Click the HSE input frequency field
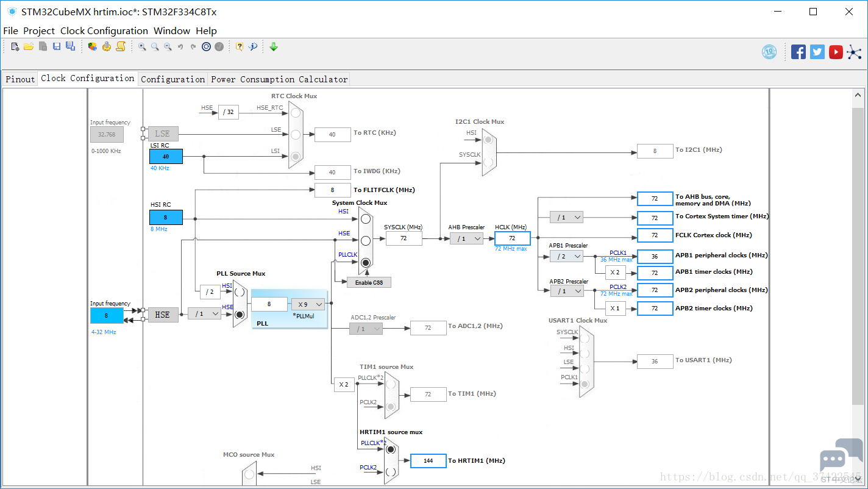This screenshot has width=868, height=489. (x=106, y=315)
